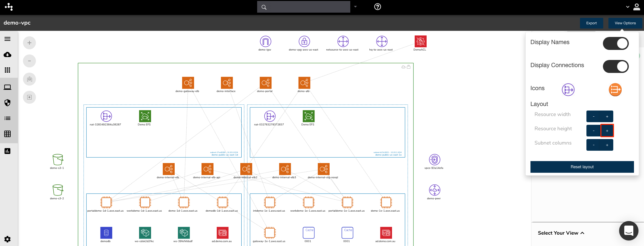Open the apps grid sidebar icon

(7, 70)
